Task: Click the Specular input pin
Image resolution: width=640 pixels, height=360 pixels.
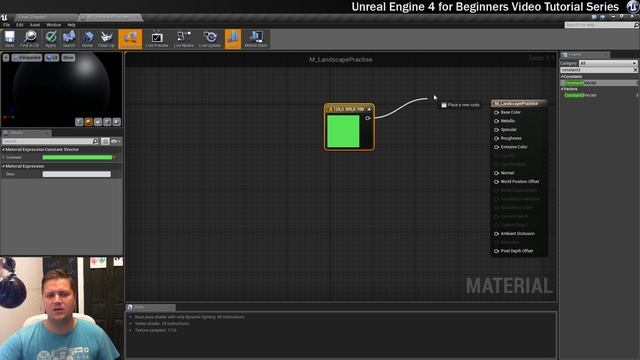Action: pyautogui.click(x=497, y=130)
